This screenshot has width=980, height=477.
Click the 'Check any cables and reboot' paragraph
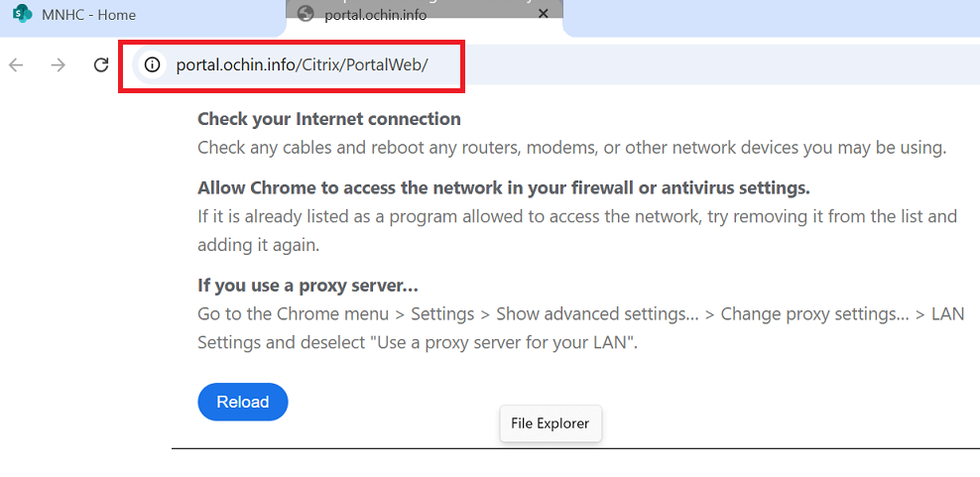tap(571, 148)
